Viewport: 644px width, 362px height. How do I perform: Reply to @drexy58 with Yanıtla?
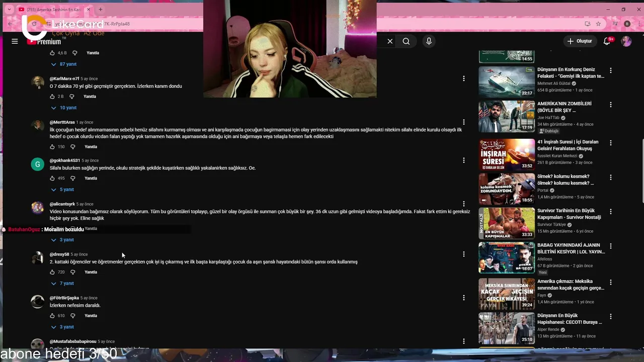[x=91, y=272]
